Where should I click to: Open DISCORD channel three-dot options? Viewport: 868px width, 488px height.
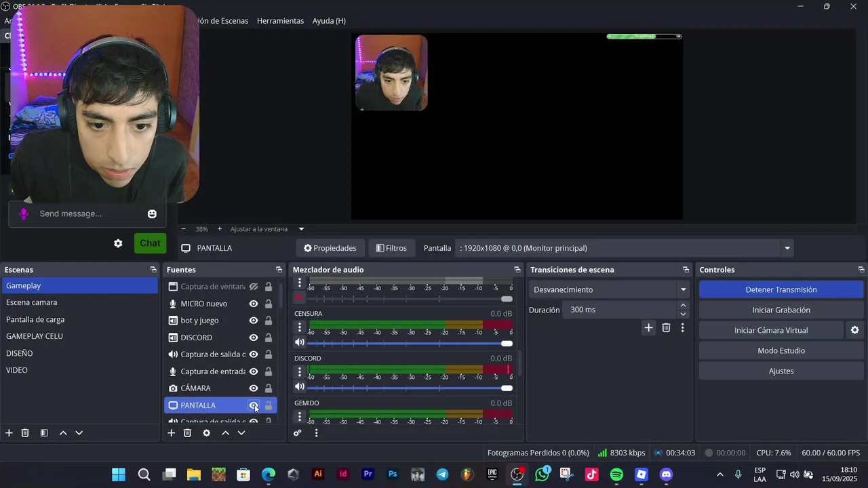click(300, 372)
